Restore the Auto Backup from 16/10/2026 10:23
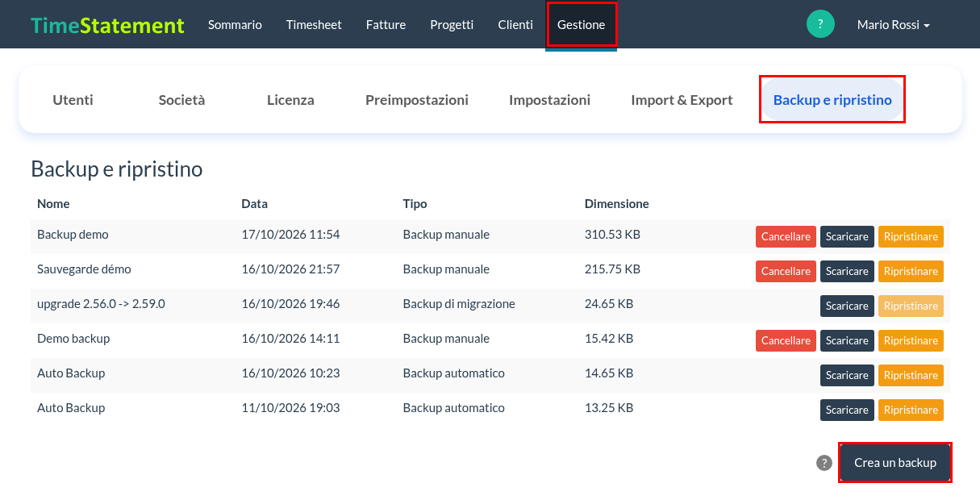This screenshot has width=980, height=500. 911,376
